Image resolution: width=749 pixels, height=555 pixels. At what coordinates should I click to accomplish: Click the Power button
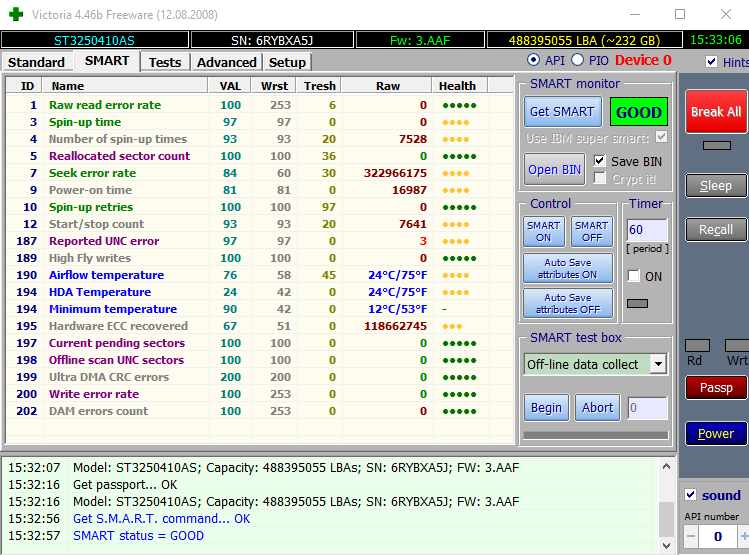(715, 433)
